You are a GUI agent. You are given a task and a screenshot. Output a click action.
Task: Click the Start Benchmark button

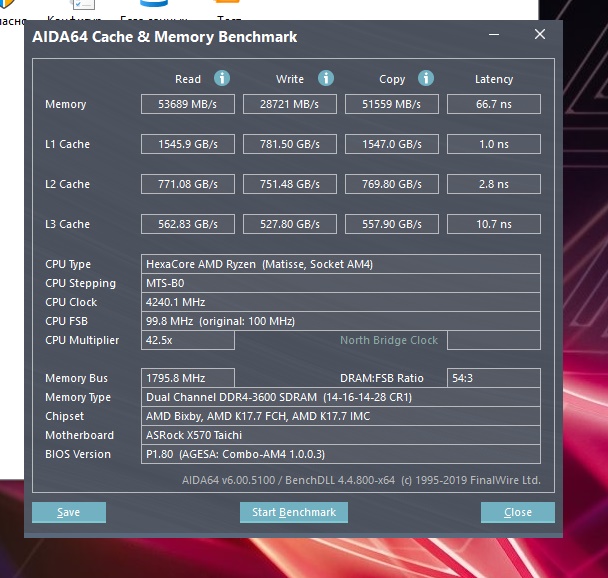(294, 512)
